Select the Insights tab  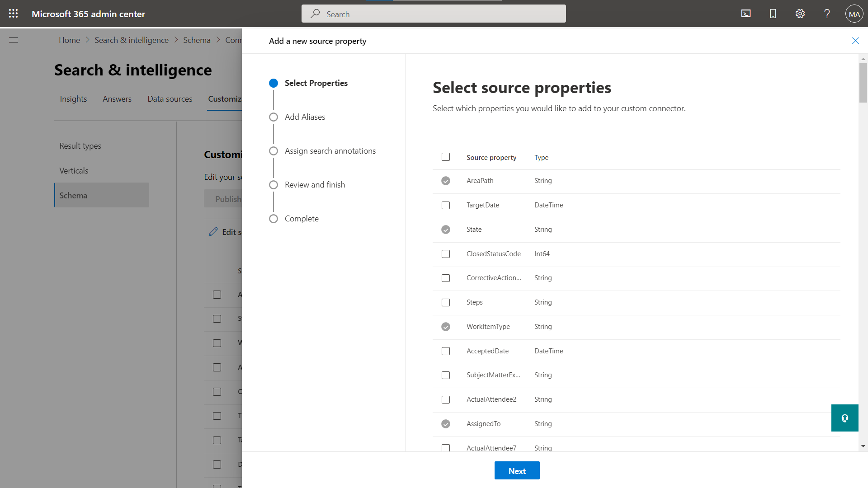tap(73, 99)
